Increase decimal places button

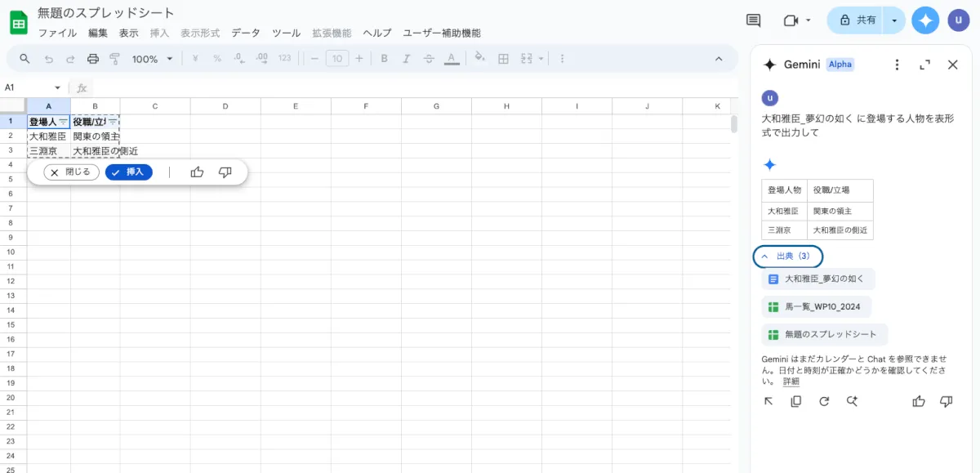pyautogui.click(x=262, y=59)
